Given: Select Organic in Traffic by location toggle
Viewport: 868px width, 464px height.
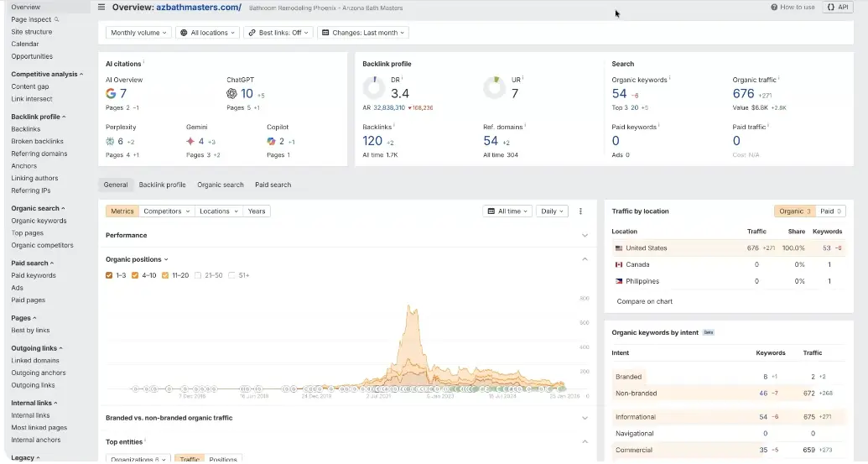Looking at the screenshot, I should click(x=794, y=211).
